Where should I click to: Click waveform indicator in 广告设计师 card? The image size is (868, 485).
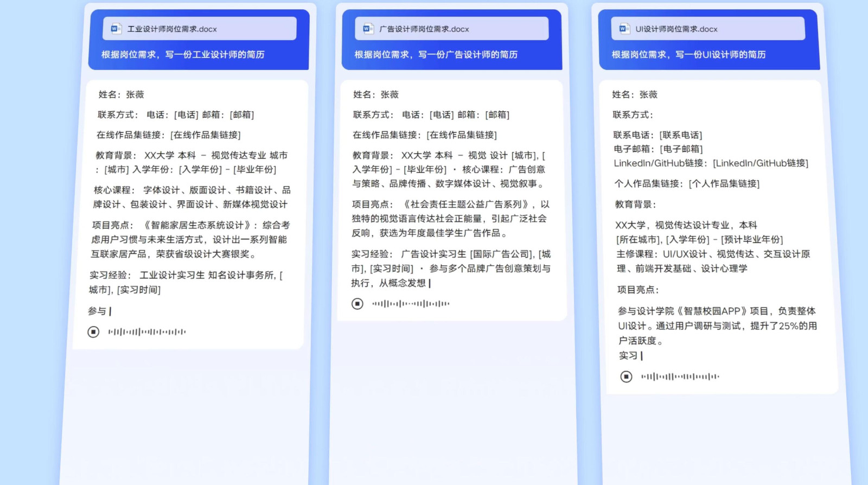click(411, 304)
